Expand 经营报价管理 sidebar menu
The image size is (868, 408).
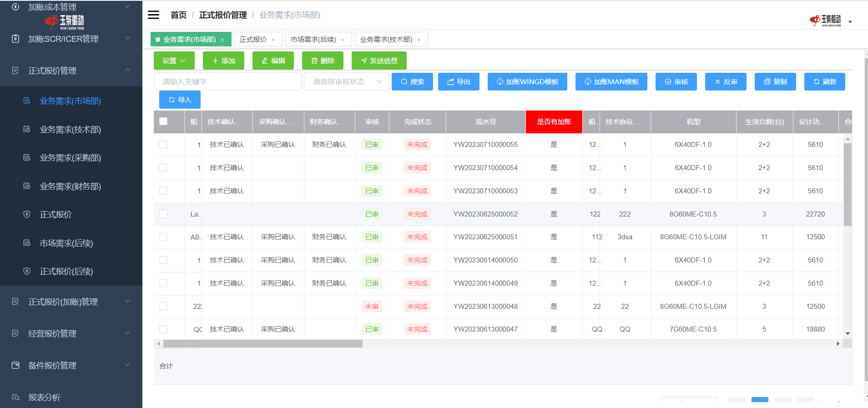coord(71,333)
